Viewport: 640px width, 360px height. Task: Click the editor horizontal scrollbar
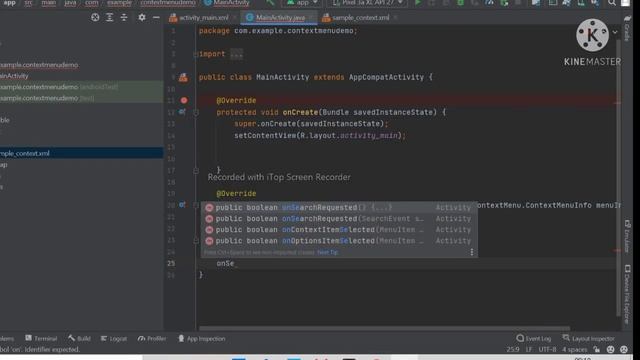pyautogui.click(x=384, y=328)
